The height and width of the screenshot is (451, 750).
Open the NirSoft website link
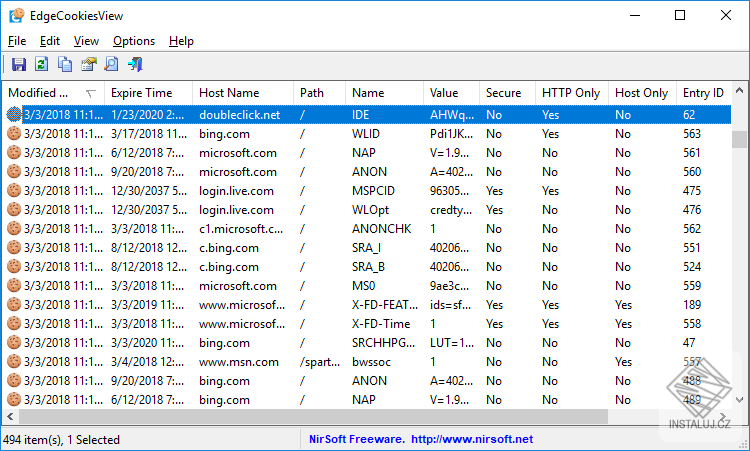pos(470,439)
